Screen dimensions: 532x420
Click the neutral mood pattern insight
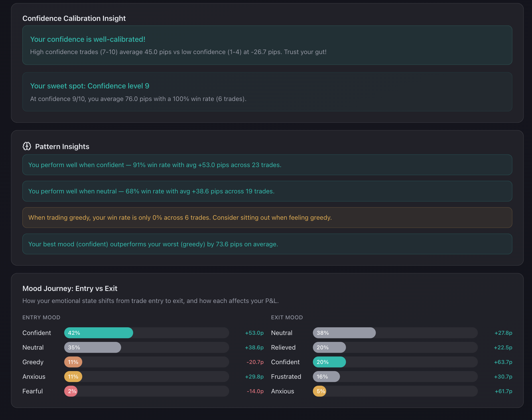point(267,191)
